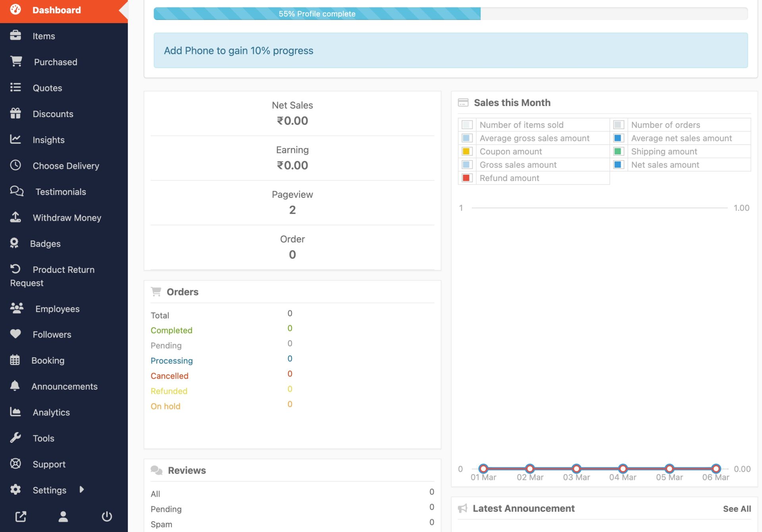762x532 pixels.
Task: Click the Items icon in sidebar
Action: click(x=15, y=35)
